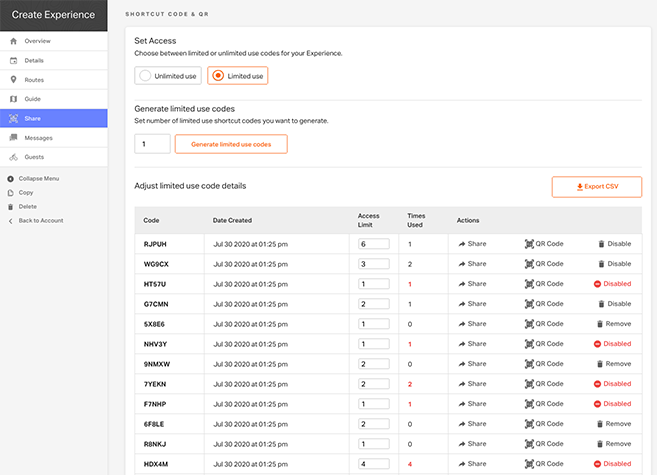Viewport: 657px width, 475px height.
Task: Click the Disabled label for NHV3Y
Action: (617, 344)
